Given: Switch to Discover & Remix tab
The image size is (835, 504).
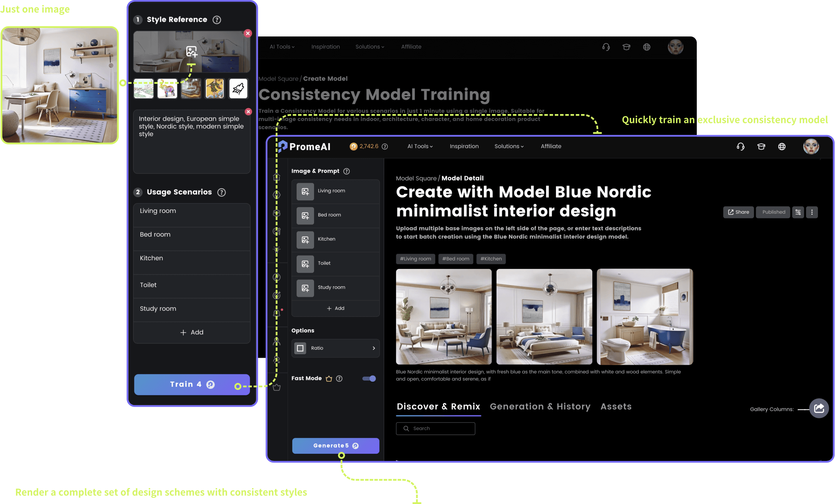Looking at the screenshot, I should coord(438,407).
